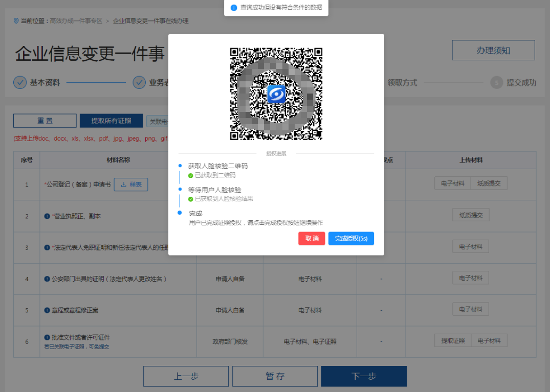Click 电子材料 upload button in row 1
Viewport: 550px width, 392px height.
[452, 183]
